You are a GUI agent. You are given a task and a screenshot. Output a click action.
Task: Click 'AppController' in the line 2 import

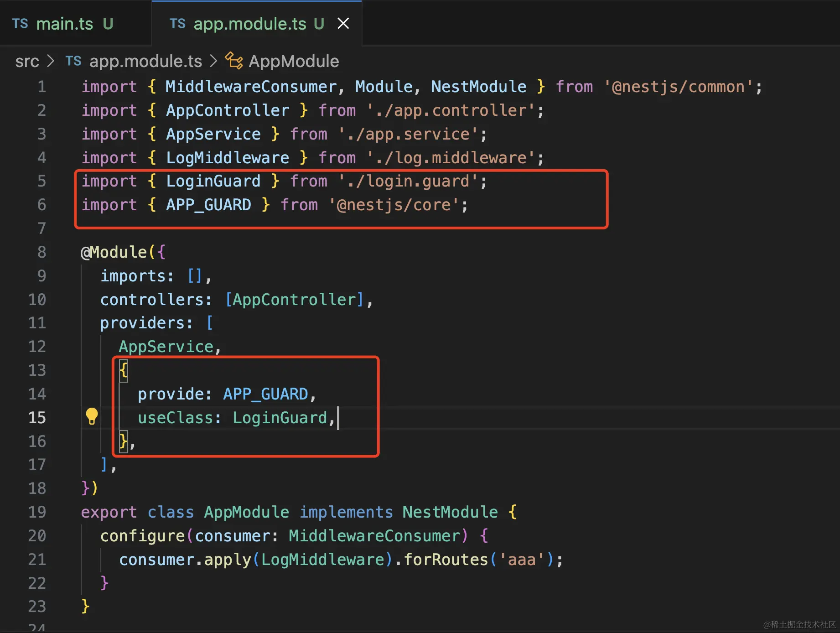(x=228, y=110)
